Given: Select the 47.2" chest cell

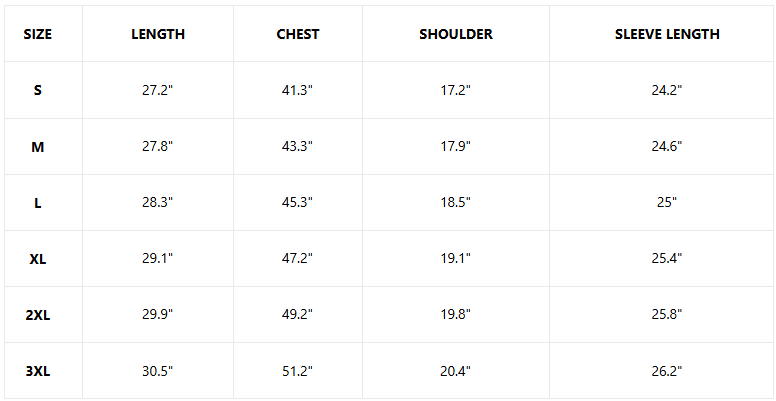Looking at the screenshot, I should 298,258.
